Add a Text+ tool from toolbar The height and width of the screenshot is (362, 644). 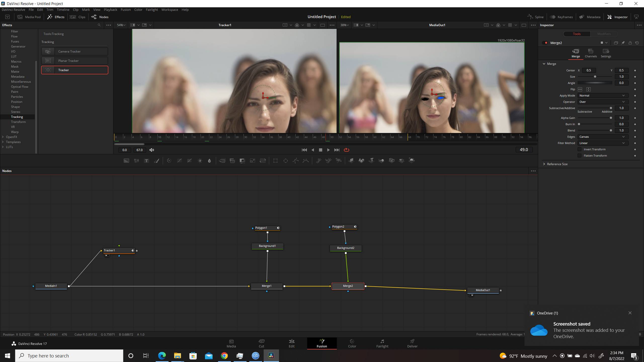tap(146, 161)
